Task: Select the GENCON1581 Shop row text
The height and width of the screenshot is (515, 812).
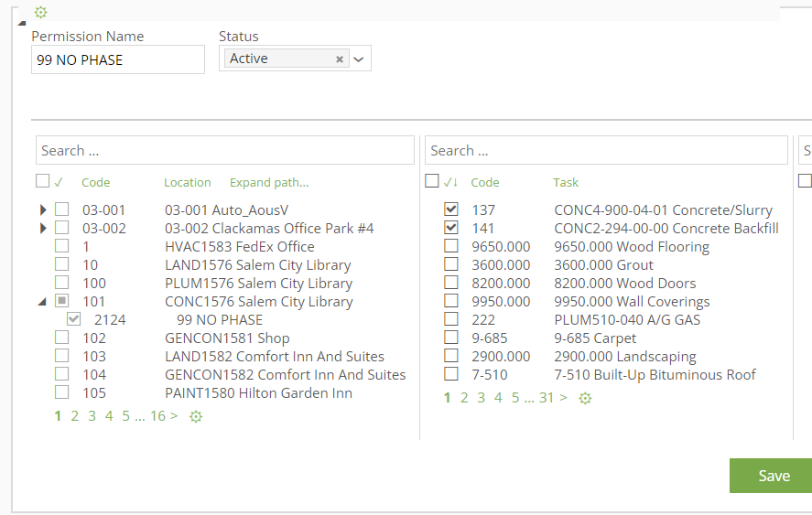Action: [227, 338]
